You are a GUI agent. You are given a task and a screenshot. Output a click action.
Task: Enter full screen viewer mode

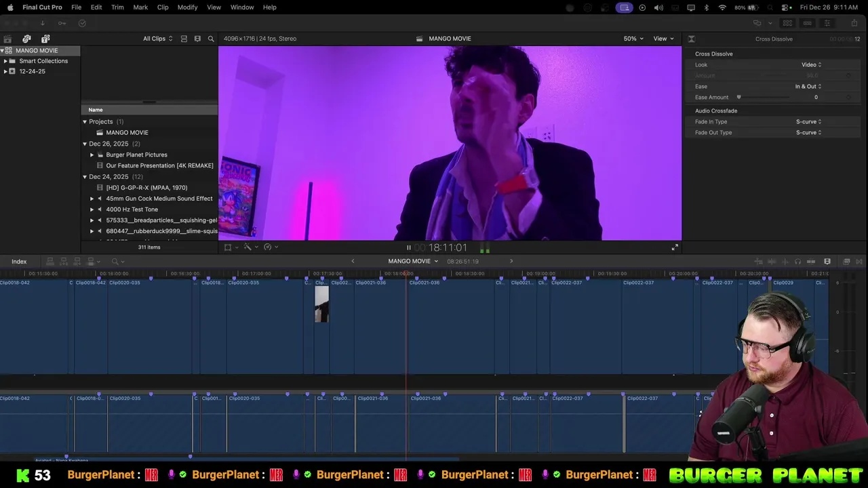pyautogui.click(x=675, y=247)
